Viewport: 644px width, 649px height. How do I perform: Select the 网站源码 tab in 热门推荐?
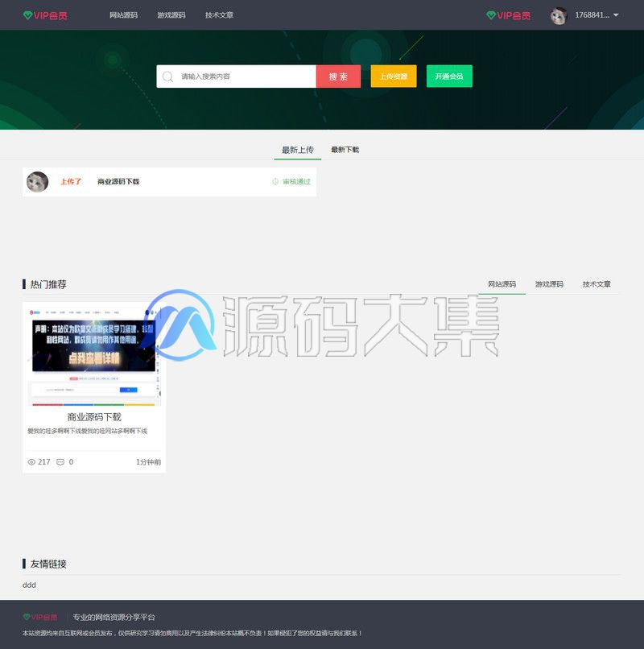pyautogui.click(x=502, y=284)
